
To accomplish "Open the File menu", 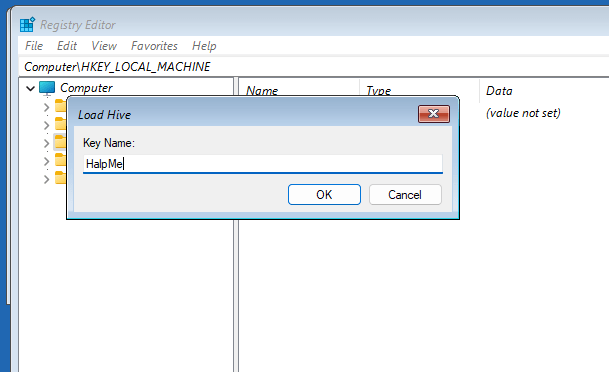I will [x=34, y=46].
